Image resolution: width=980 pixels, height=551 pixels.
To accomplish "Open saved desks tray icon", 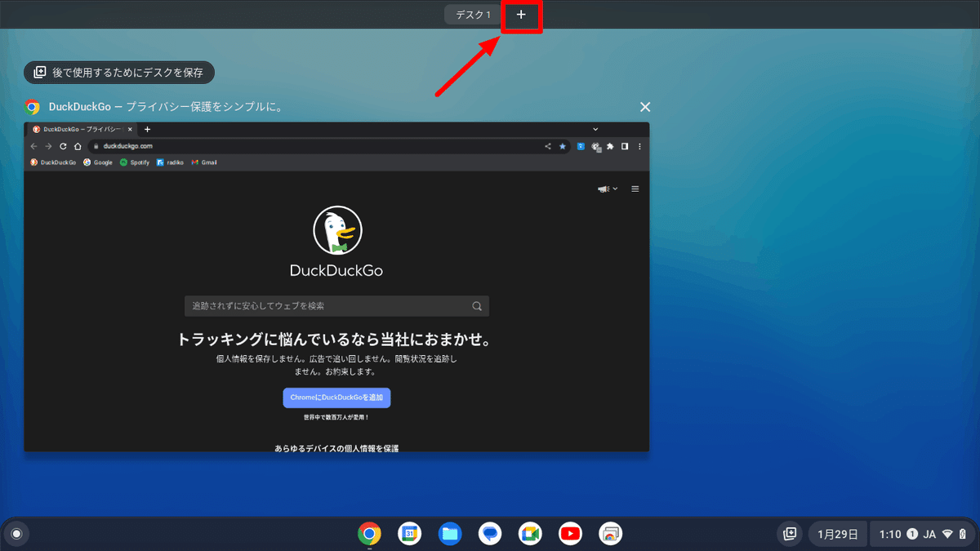I will pyautogui.click(x=790, y=534).
